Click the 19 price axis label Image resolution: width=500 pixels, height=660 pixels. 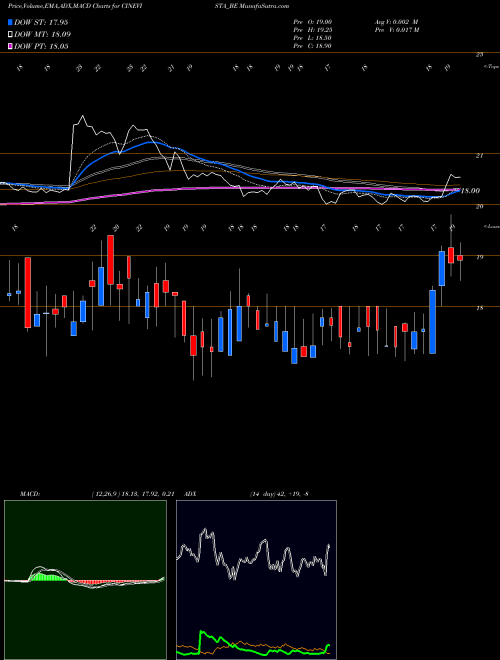pos(479,257)
